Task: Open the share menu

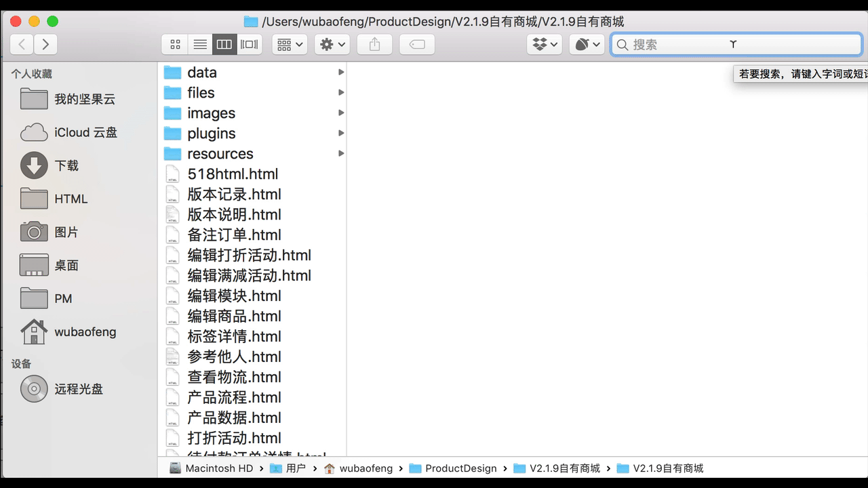Action: (374, 44)
